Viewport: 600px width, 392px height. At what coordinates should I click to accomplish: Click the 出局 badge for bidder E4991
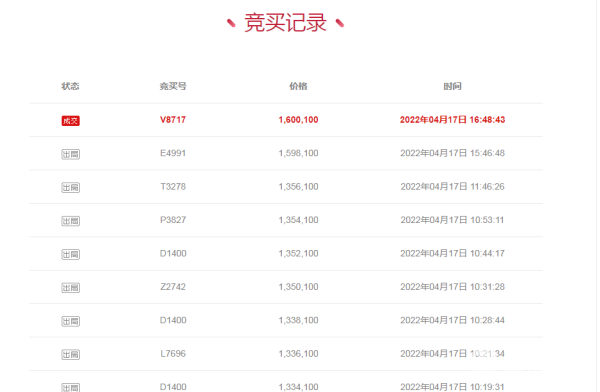click(x=70, y=154)
